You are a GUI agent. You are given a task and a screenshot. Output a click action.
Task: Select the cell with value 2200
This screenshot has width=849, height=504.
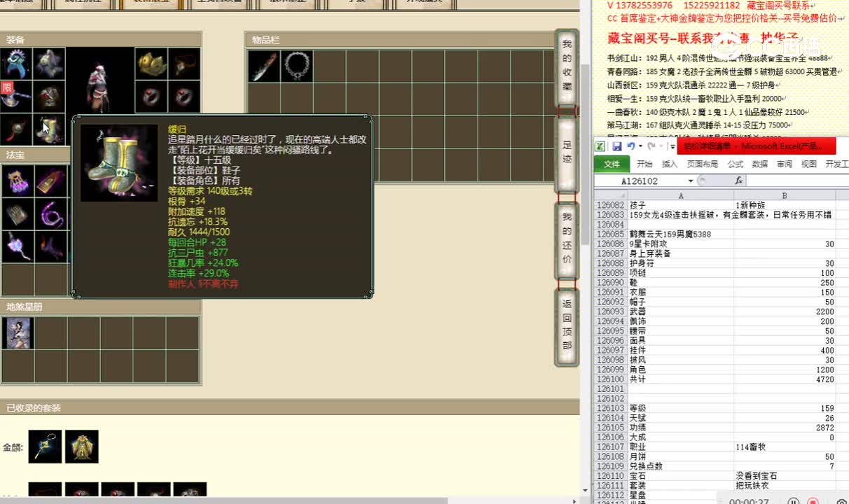785,311
